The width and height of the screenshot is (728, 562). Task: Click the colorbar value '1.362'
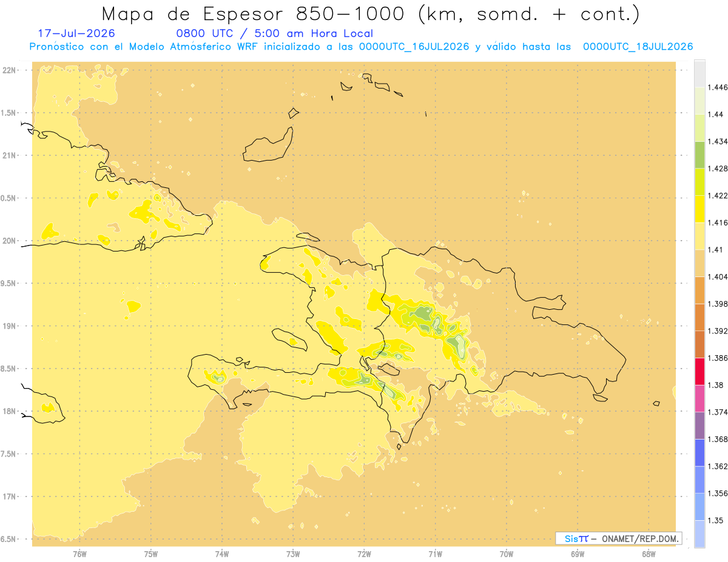click(718, 466)
